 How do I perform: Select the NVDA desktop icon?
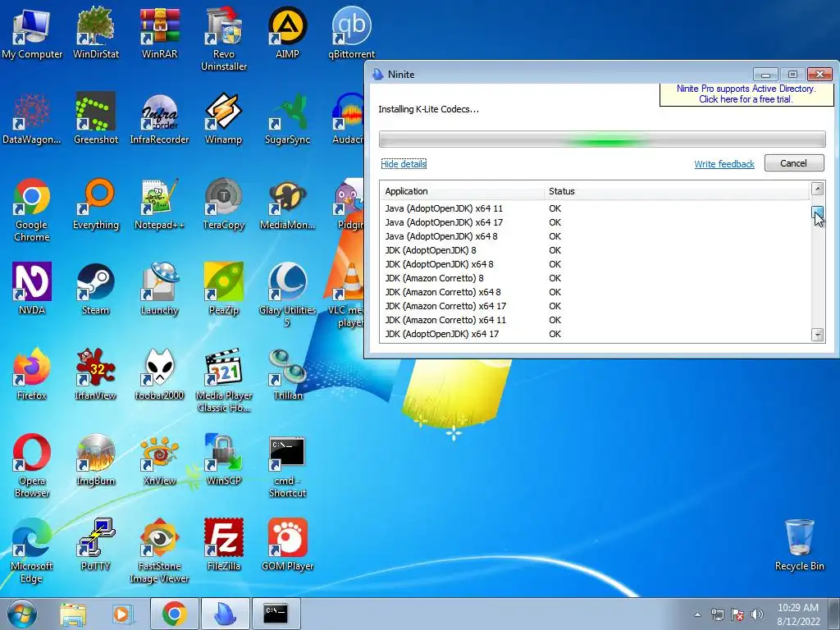[32, 290]
